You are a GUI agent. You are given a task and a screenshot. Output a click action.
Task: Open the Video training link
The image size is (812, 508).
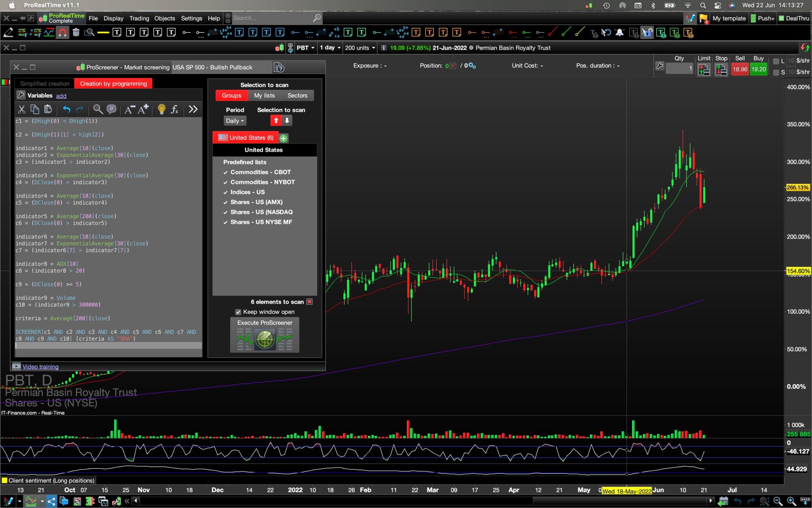[40, 367]
